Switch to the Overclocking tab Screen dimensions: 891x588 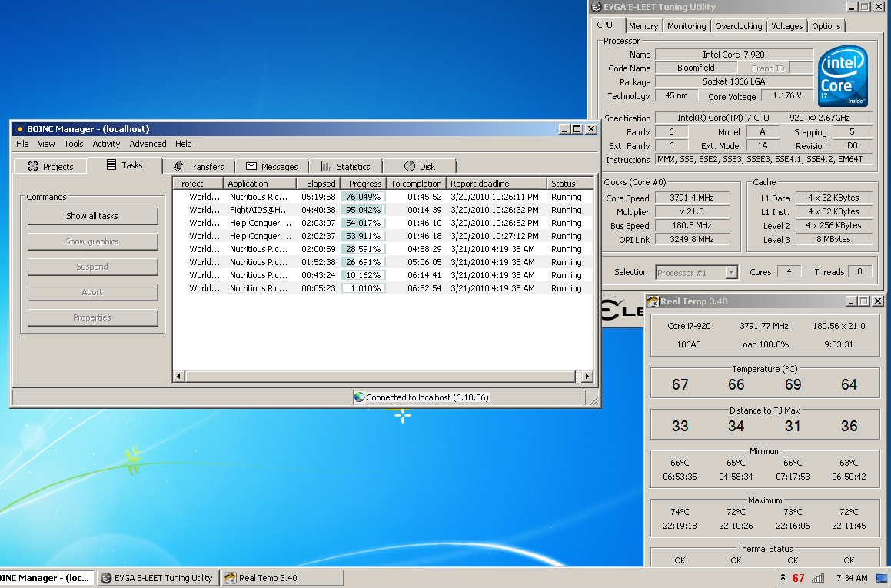point(738,26)
